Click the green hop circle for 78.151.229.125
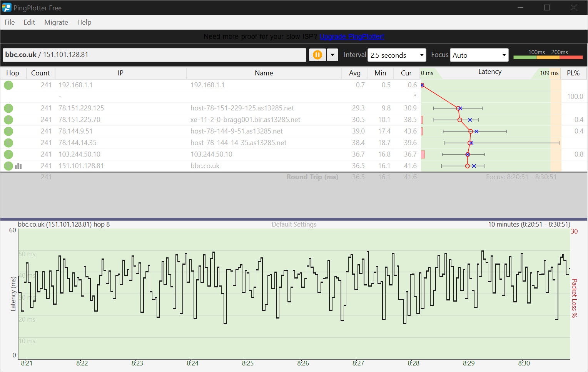 (x=8, y=108)
